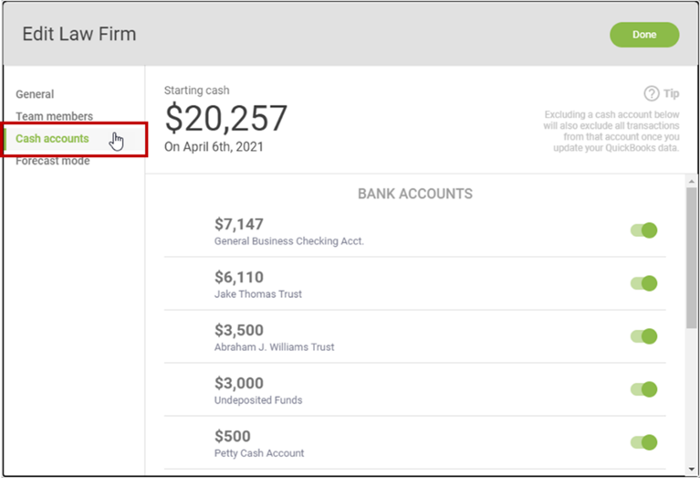Select the Cash accounts tab
This screenshot has width=700, height=478.
52,138
